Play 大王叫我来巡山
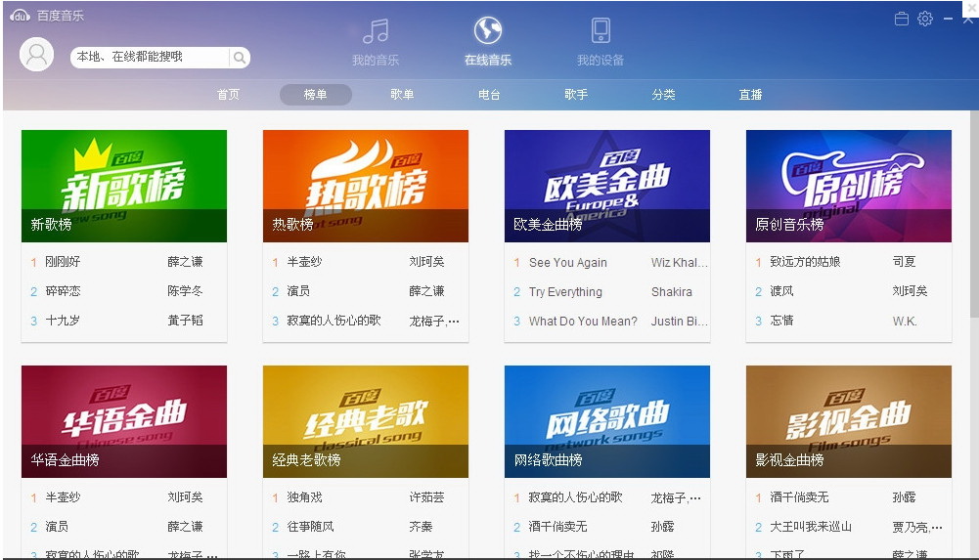The height and width of the screenshot is (560, 979). pos(811,527)
